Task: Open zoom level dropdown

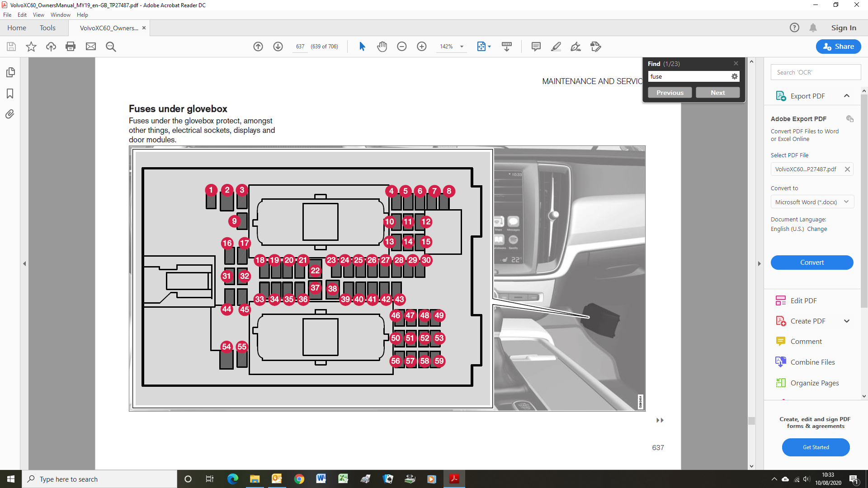Action: [462, 47]
